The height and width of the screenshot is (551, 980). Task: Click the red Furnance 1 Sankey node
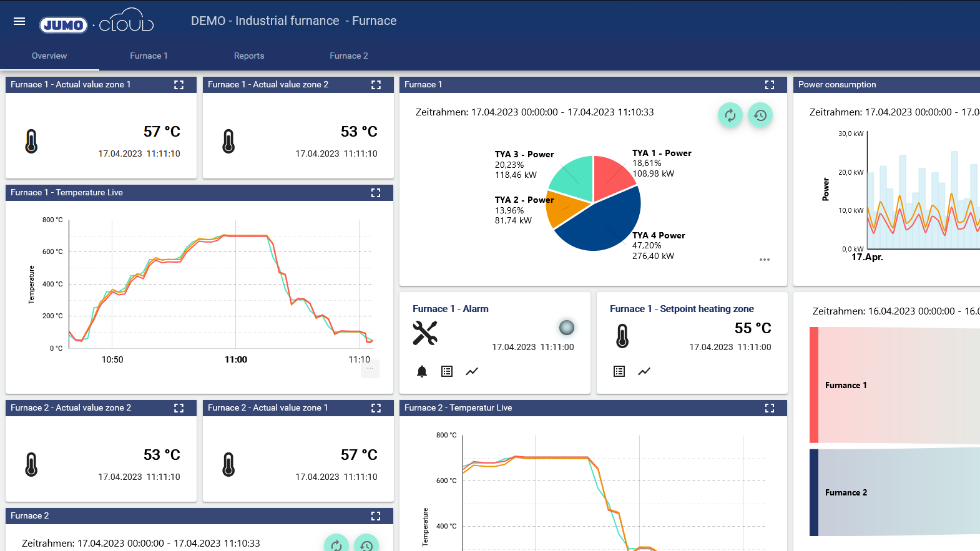[x=814, y=385]
